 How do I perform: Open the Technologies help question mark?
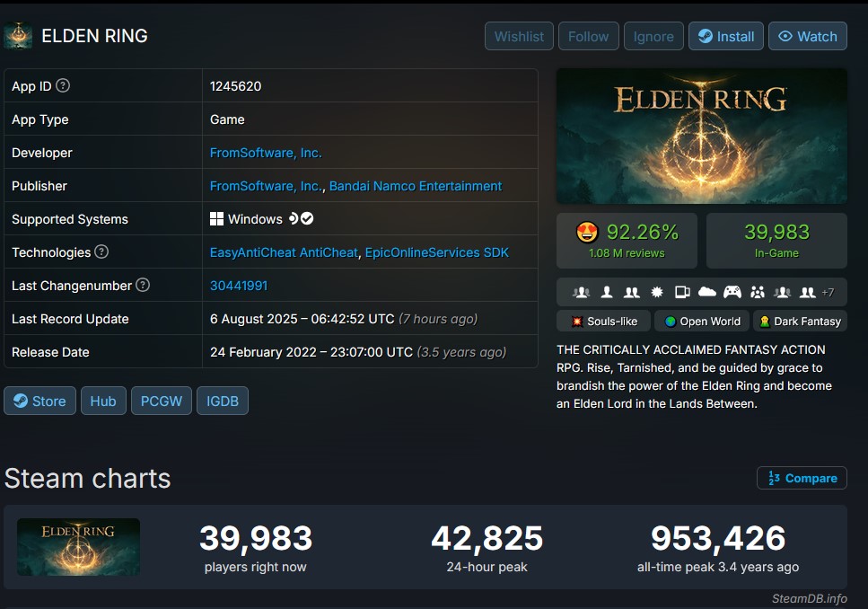101,252
